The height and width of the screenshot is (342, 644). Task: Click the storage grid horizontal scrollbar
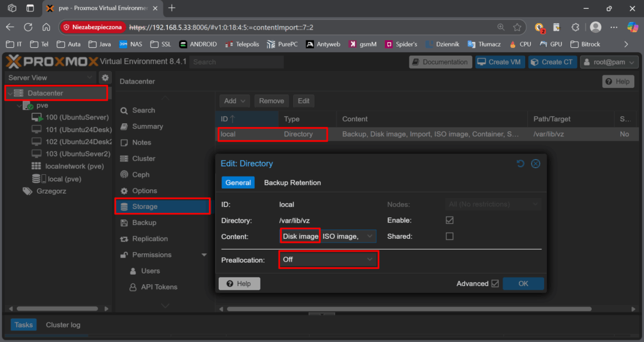coord(409,309)
